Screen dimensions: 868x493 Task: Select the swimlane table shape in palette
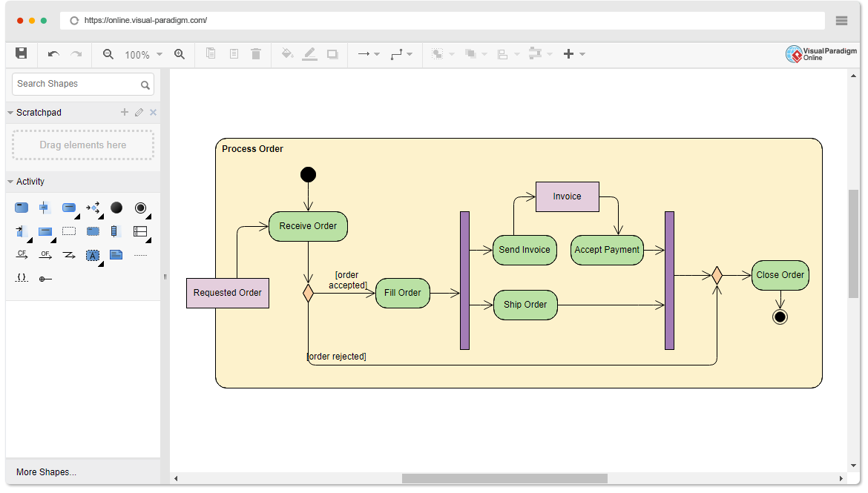click(x=141, y=231)
